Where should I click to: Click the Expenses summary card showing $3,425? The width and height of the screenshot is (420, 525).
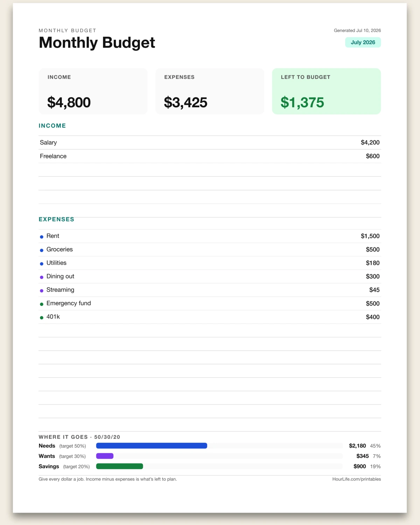[x=210, y=91]
